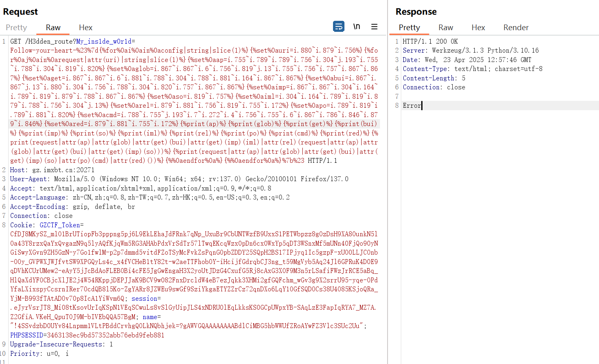Click the GET /H3dden_route request line

[73, 41]
